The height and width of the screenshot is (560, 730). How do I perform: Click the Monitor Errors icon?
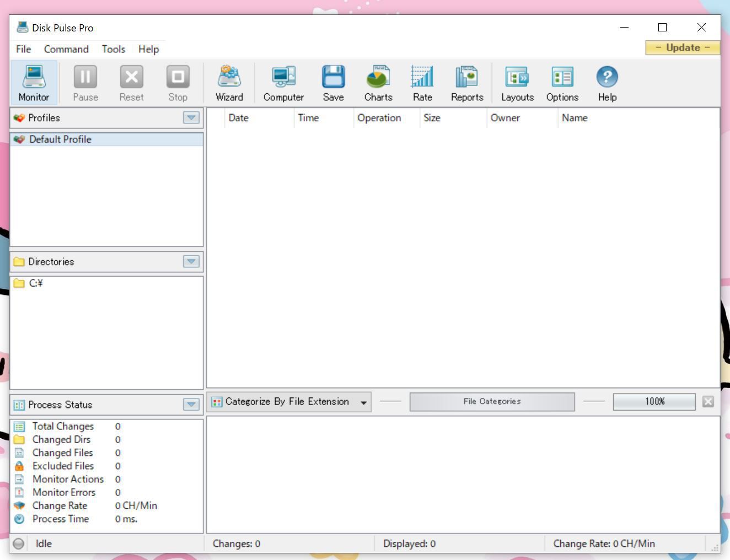tap(19, 493)
